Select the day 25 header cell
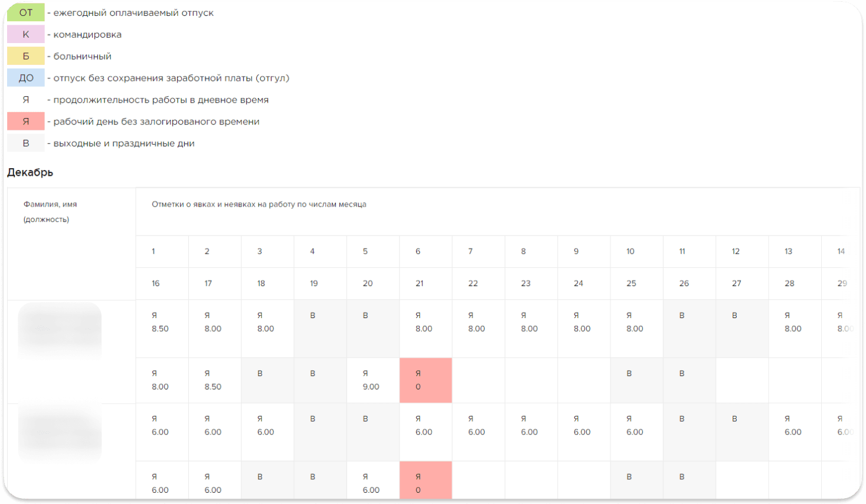 click(631, 283)
